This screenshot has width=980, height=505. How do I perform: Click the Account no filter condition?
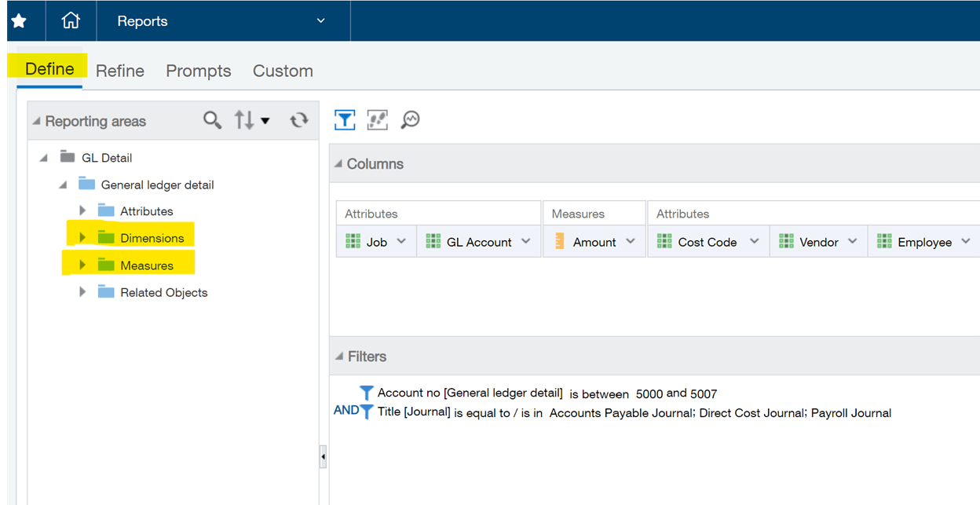tap(547, 393)
